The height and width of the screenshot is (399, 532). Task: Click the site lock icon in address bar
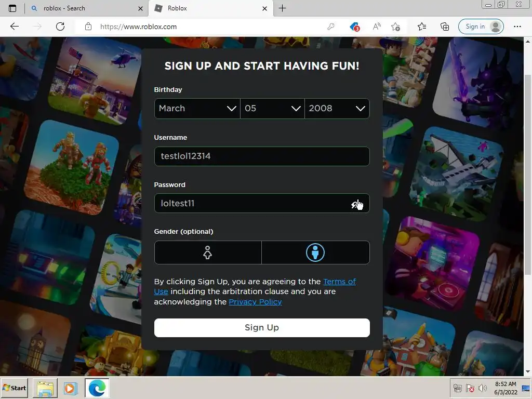88,26
